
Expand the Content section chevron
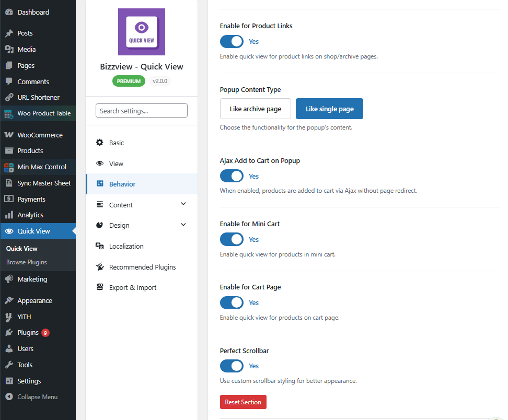tap(183, 204)
